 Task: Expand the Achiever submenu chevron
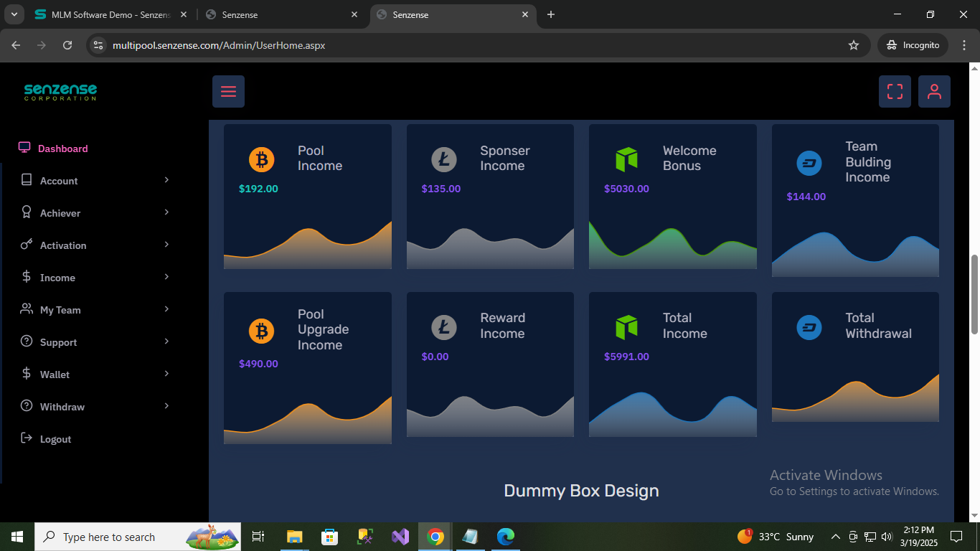coord(166,212)
